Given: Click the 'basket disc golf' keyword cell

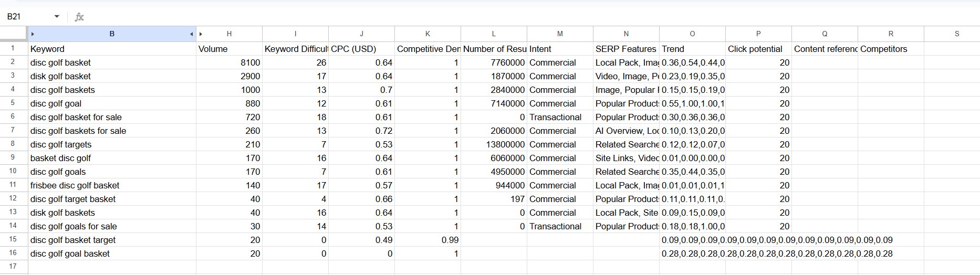Looking at the screenshot, I should click(112, 158).
